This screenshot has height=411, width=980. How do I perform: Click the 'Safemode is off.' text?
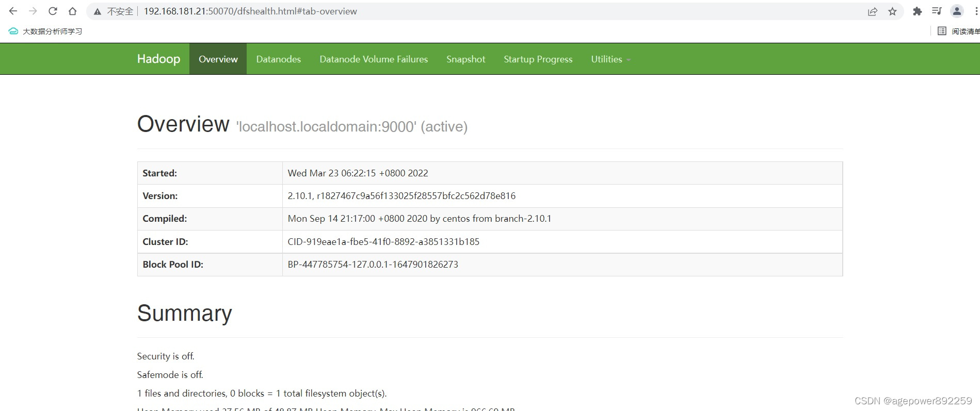coord(170,375)
